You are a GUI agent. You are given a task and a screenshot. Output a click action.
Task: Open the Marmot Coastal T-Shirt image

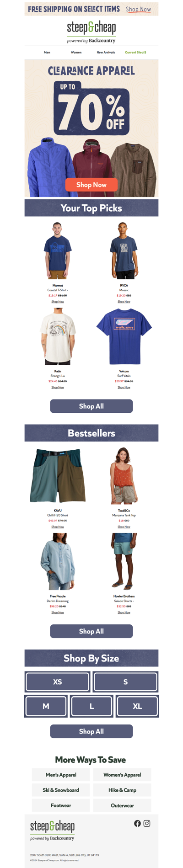(x=58, y=250)
